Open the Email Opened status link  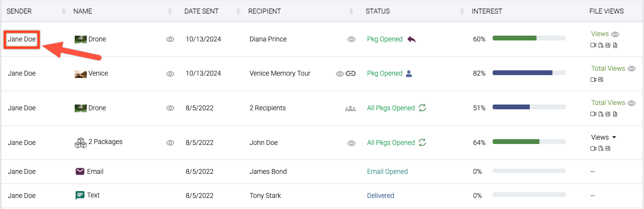pos(387,171)
